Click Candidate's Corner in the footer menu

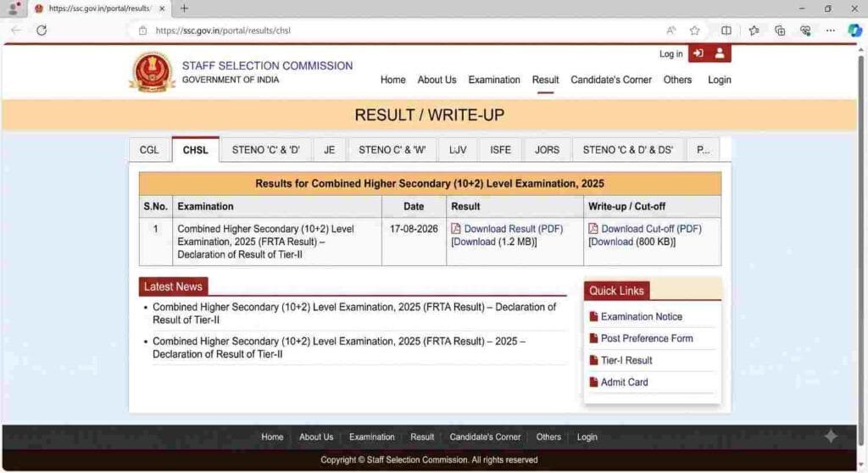[485, 437]
